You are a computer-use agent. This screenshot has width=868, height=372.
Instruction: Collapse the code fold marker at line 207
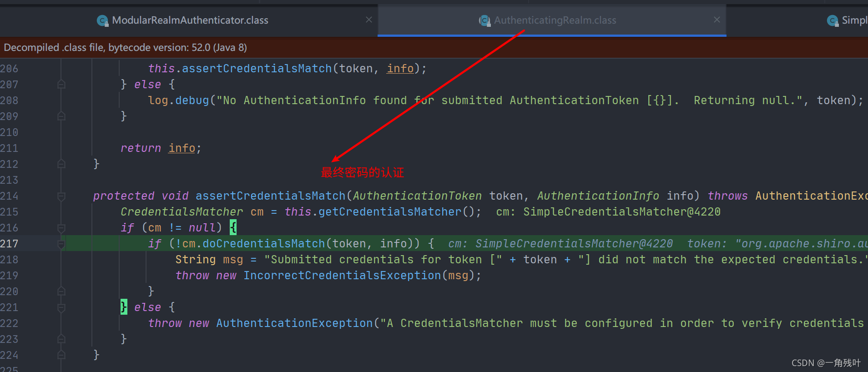[61, 84]
